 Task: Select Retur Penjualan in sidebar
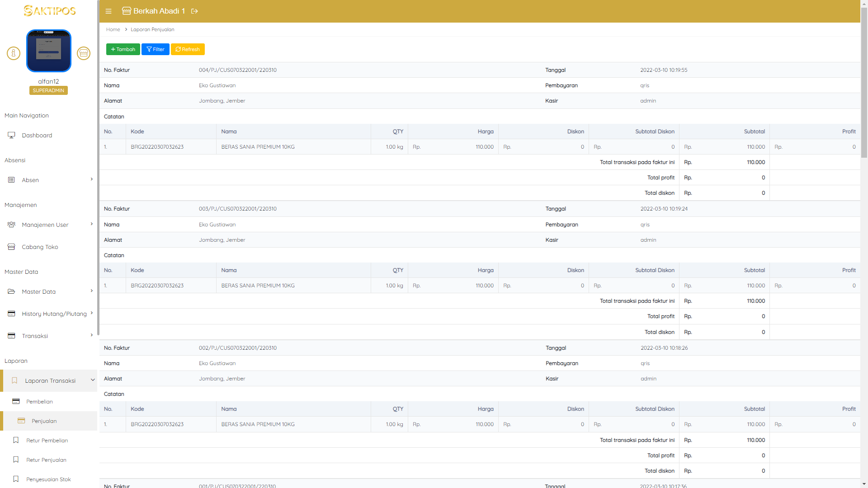pyautogui.click(x=46, y=460)
